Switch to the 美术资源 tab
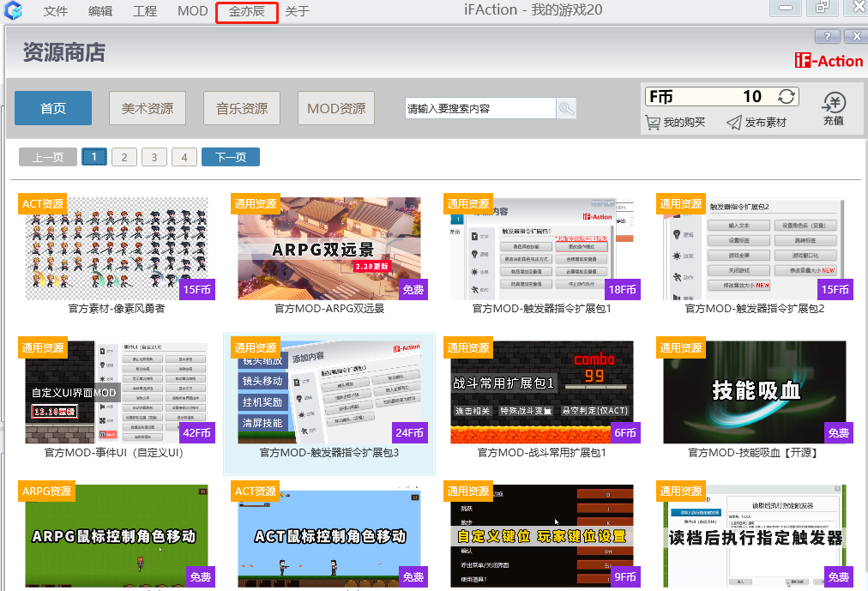The width and height of the screenshot is (868, 591). pos(148,108)
